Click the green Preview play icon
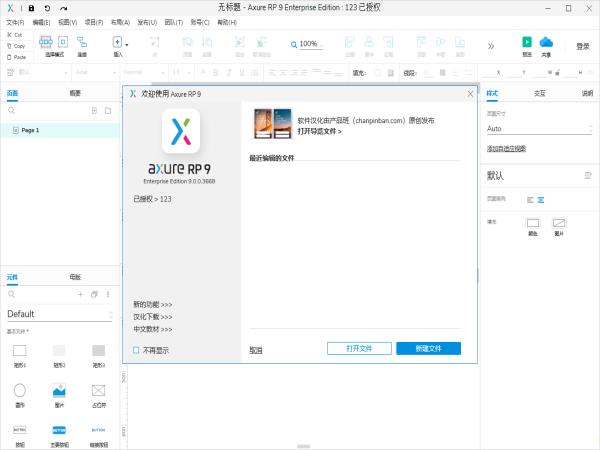The width and height of the screenshot is (600, 450). click(x=527, y=42)
